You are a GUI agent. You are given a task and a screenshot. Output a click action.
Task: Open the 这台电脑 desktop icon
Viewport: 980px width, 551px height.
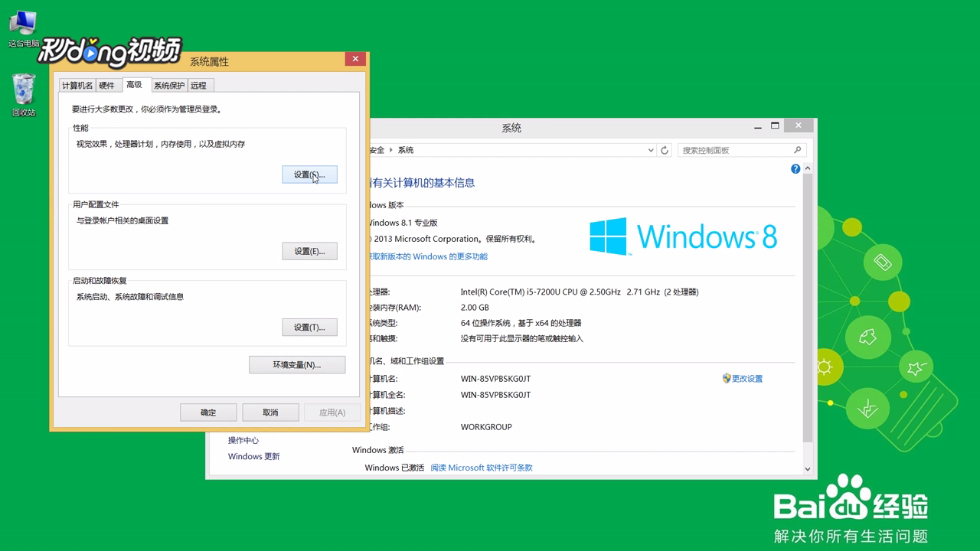[x=23, y=29]
